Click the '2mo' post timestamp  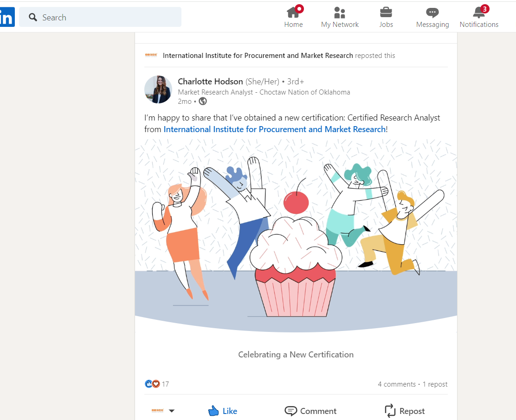[185, 102]
